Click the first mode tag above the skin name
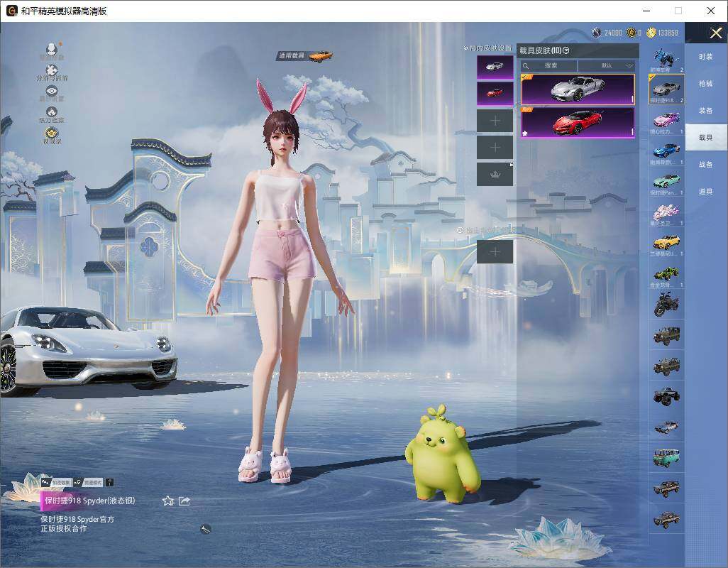Screen dimensions: 728x568 click(56, 483)
